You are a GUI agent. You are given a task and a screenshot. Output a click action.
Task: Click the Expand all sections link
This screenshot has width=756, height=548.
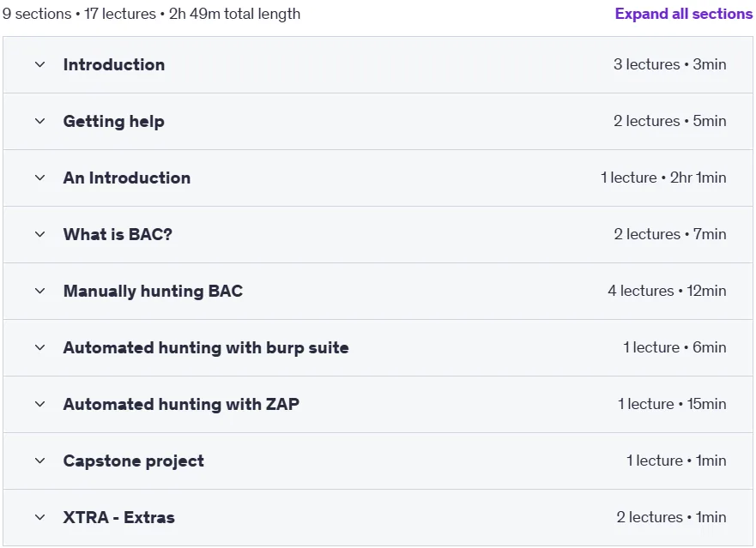(x=683, y=14)
